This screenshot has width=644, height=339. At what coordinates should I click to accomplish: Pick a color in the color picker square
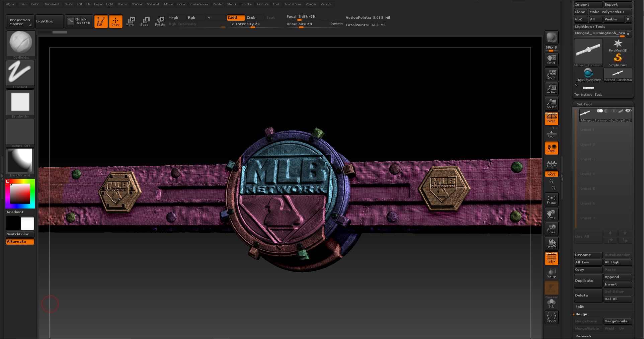coord(20,193)
